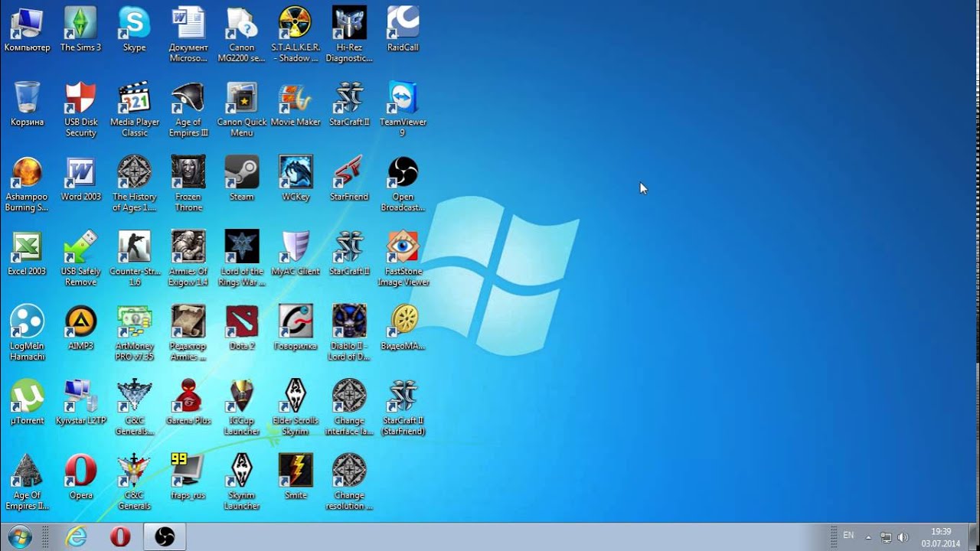Click the Steam desktop shortcut
Image resolution: width=980 pixels, height=551 pixels.
tap(242, 180)
